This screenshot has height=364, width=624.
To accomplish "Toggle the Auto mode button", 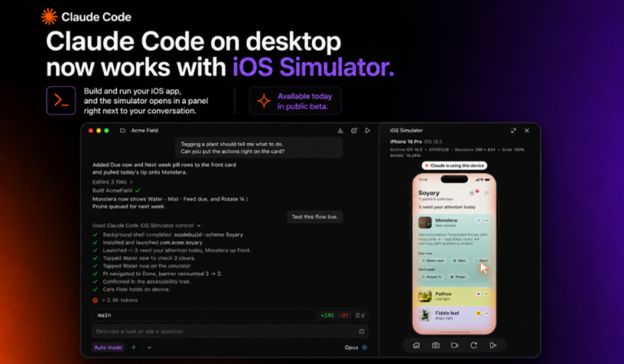I will coord(108,347).
